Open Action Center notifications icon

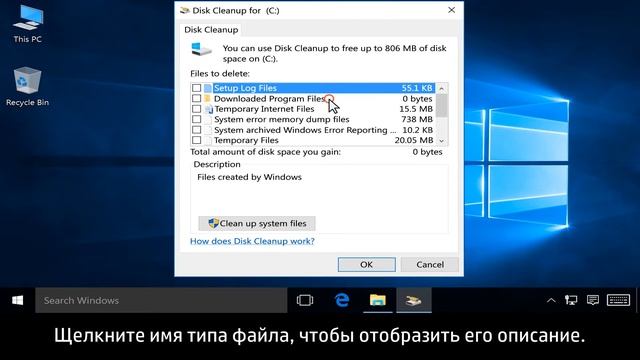pyautogui.click(x=593, y=300)
